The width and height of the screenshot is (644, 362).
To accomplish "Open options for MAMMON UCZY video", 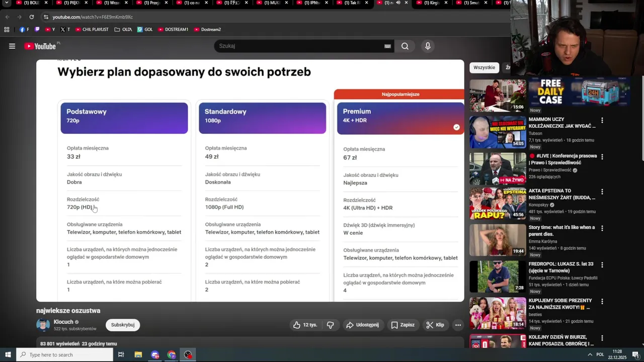I will 602,121.
